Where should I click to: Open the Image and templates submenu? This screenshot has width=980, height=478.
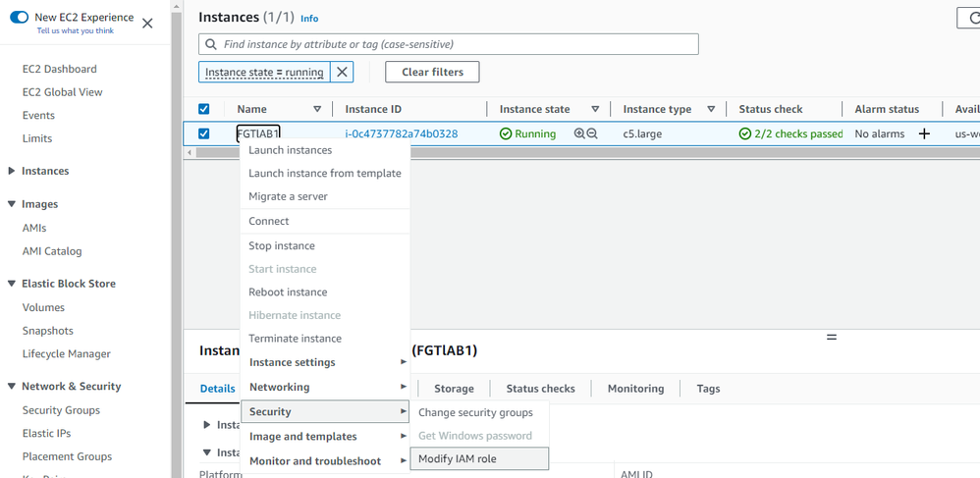pos(325,436)
